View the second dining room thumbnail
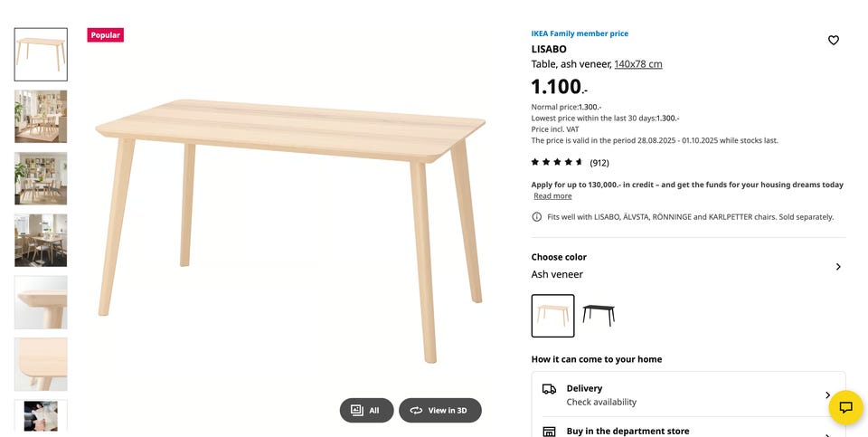 [x=41, y=116]
